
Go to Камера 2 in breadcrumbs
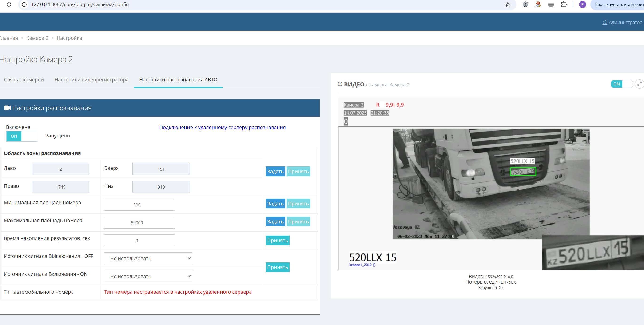click(37, 38)
